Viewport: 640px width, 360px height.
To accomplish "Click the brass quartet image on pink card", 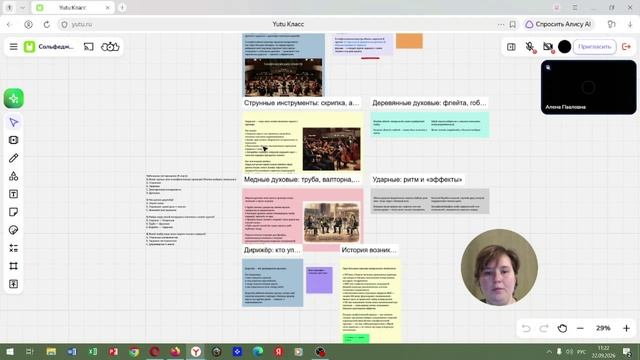I will point(331,222).
